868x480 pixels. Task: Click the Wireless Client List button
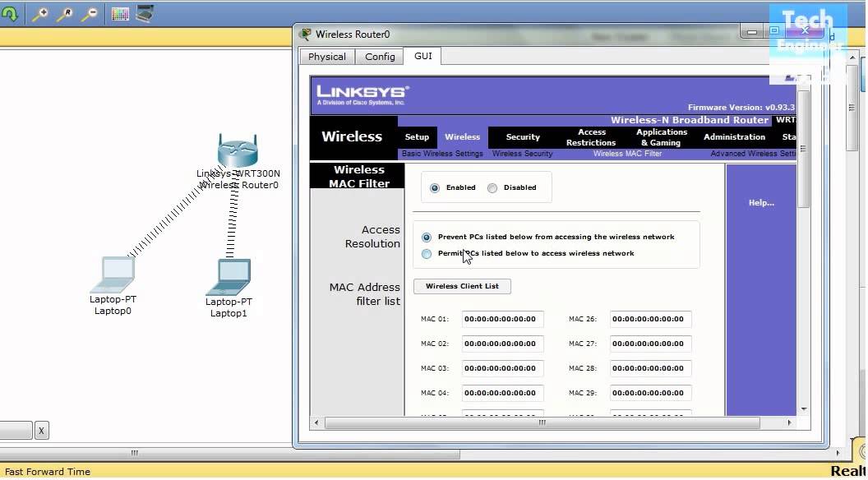[x=462, y=286]
